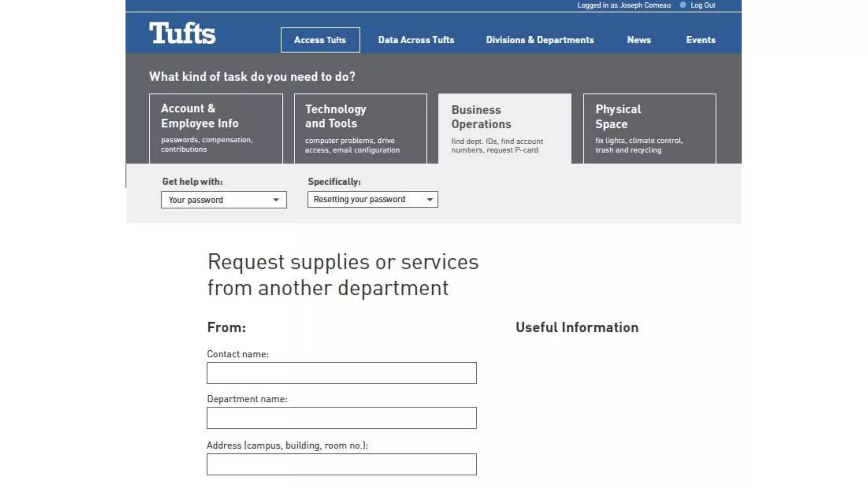This screenshot has height=488, width=868.
Task: Focus the Department name text box
Action: pyautogui.click(x=342, y=418)
